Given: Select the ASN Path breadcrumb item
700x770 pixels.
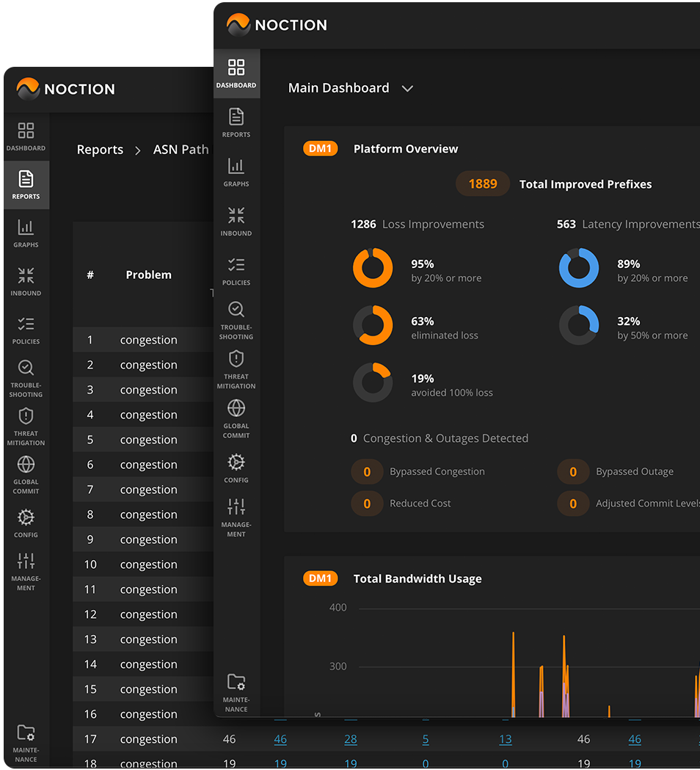Looking at the screenshot, I should 181,150.
